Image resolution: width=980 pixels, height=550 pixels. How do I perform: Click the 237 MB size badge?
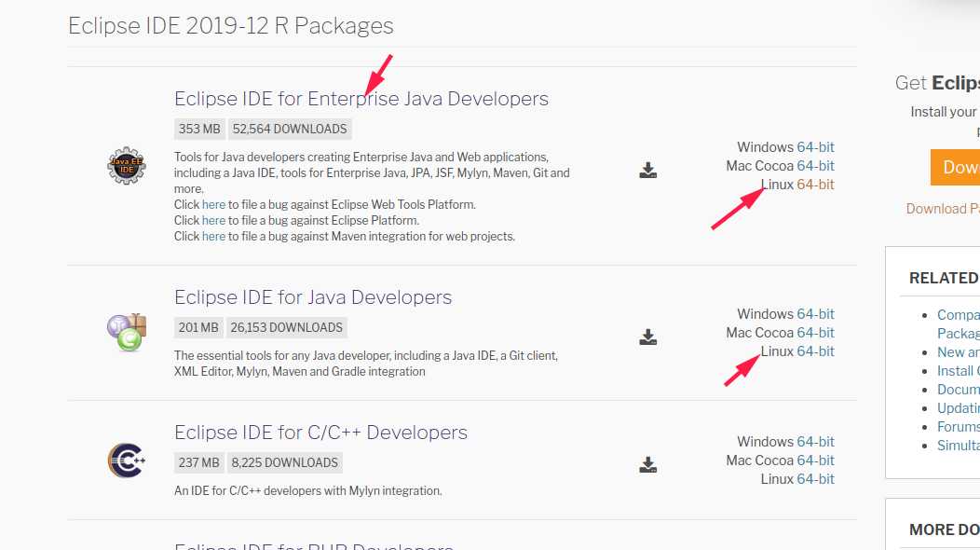tap(198, 463)
